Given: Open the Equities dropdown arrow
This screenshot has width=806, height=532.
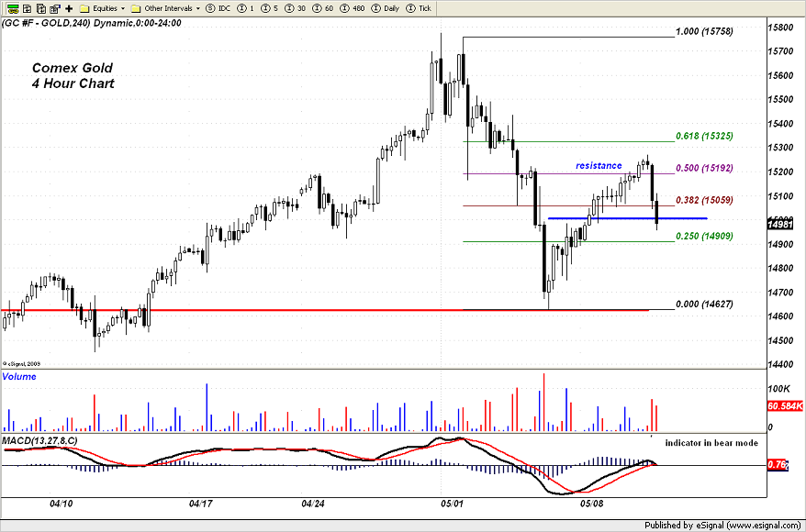Looking at the screenshot, I should (123, 9).
